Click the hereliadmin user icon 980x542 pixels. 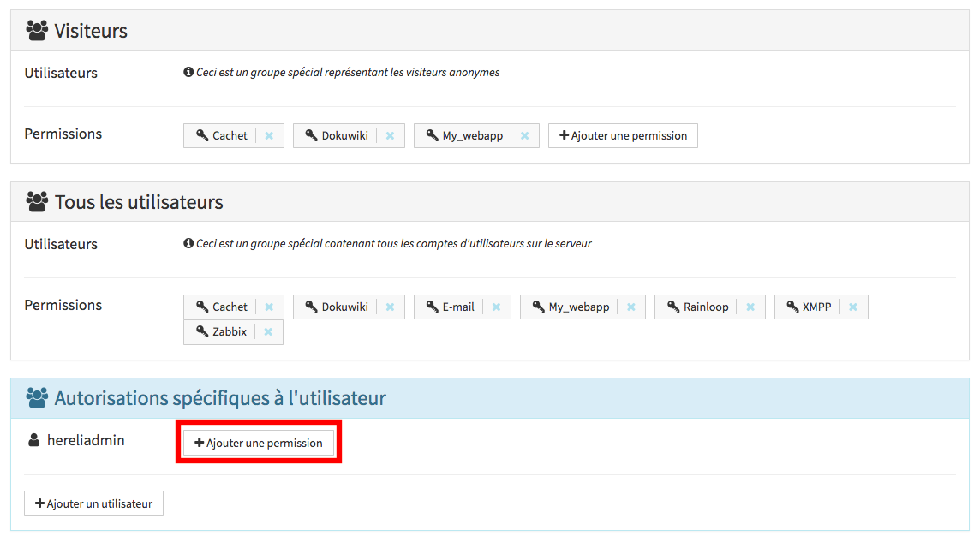(34, 441)
